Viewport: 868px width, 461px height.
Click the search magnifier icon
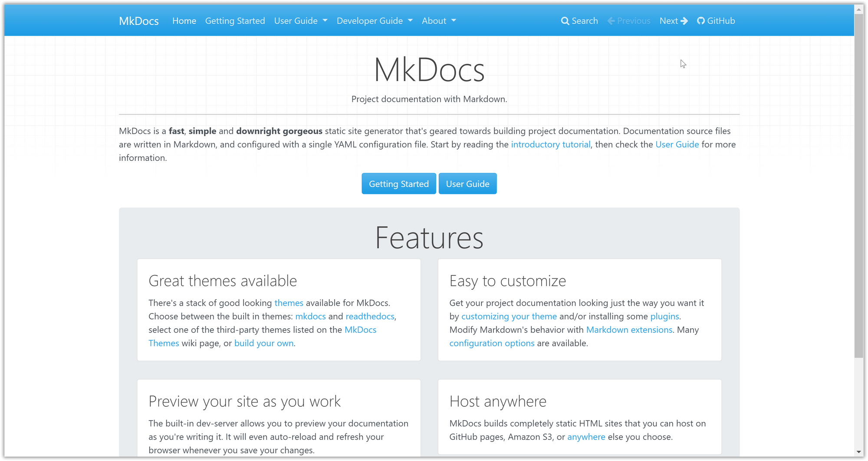click(565, 21)
